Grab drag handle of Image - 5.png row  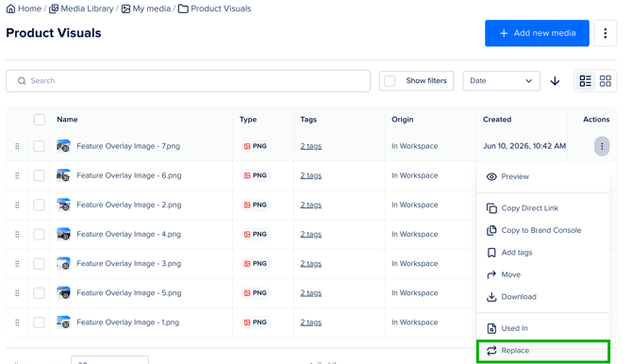click(x=17, y=293)
